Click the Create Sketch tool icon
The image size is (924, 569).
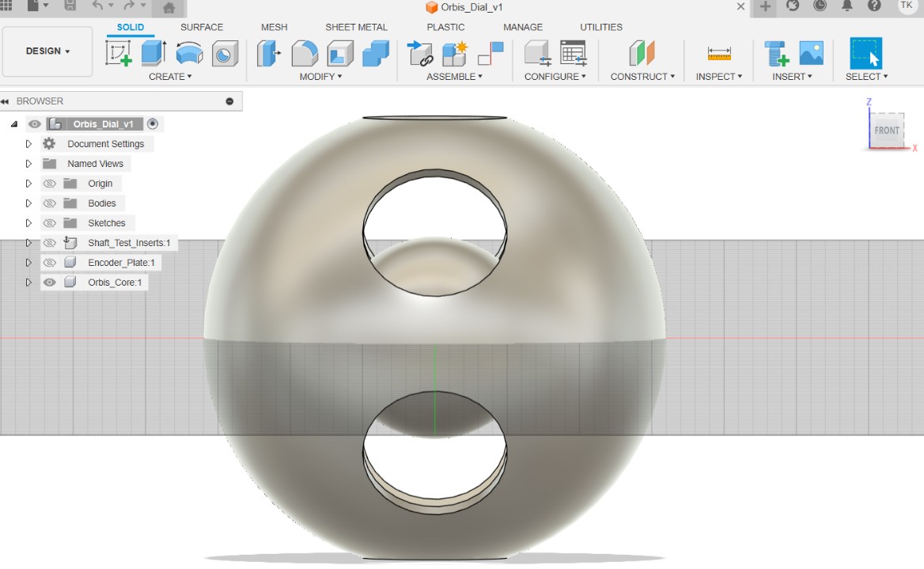click(x=119, y=53)
